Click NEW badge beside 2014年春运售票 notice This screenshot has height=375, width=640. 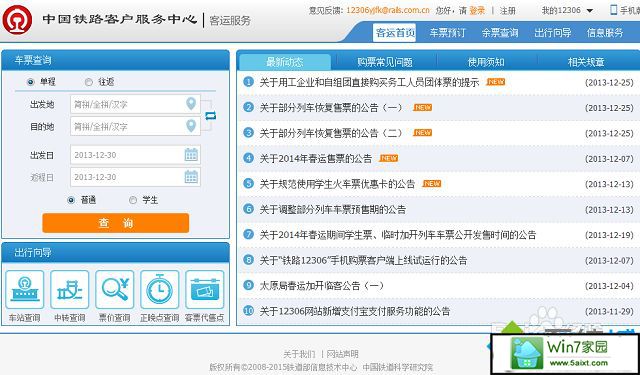(389, 158)
